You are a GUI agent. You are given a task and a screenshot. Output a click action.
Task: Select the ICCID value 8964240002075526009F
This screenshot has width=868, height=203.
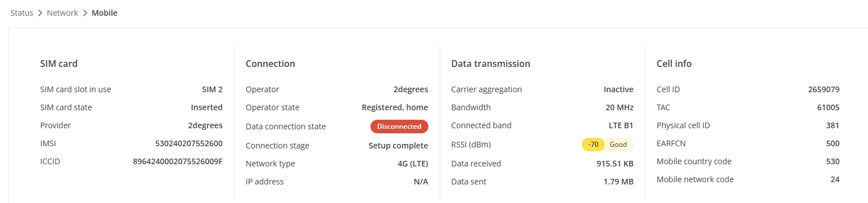(178, 161)
